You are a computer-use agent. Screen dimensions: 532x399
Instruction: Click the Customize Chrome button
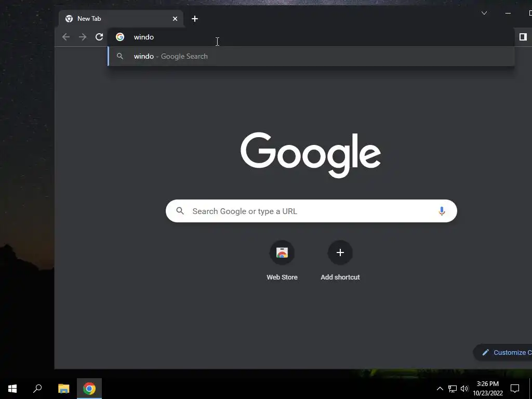click(x=503, y=353)
